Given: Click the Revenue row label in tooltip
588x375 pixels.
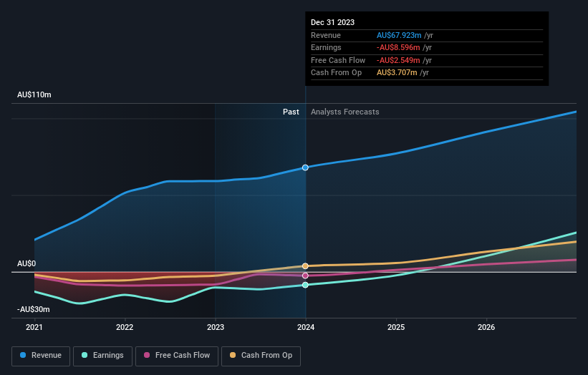Looking at the screenshot, I should point(326,35).
